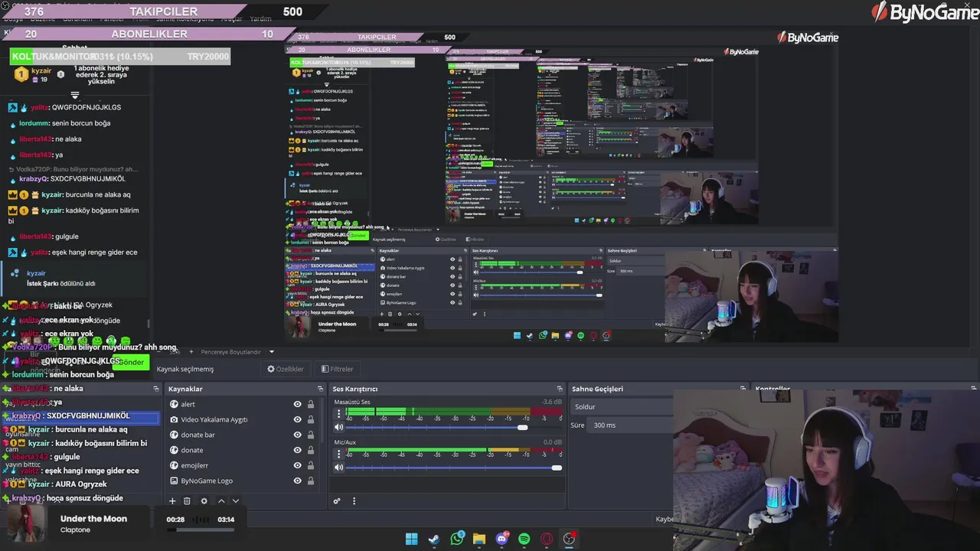Hide the ByNoGame Logo source

(x=298, y=481)
